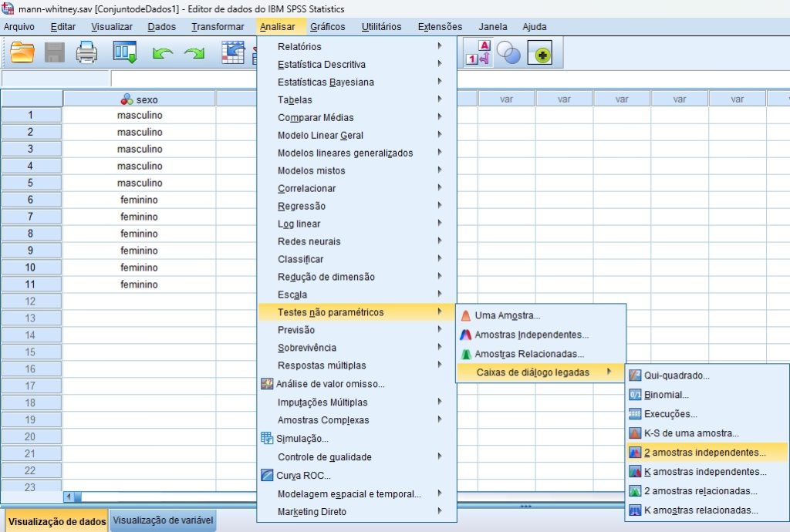Select the Visualização de dados tab
Screen dimensions: 790x532
pos(57,521)
